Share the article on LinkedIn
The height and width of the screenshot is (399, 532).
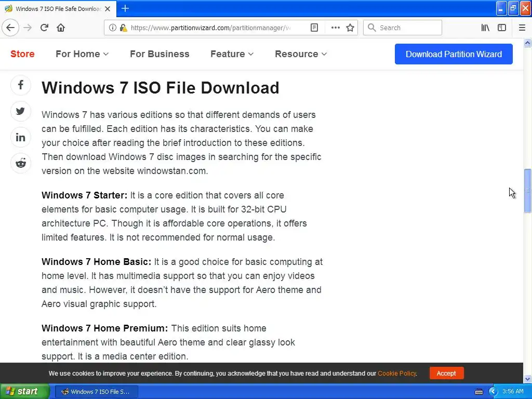click(21, 137)
